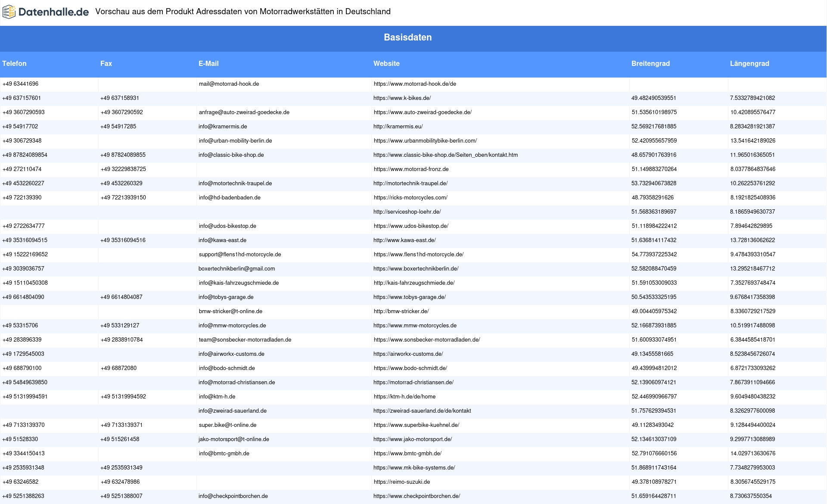The image size is (827, 504).
Task: Select the Basisdaten section header
Action: click(408, 37)
